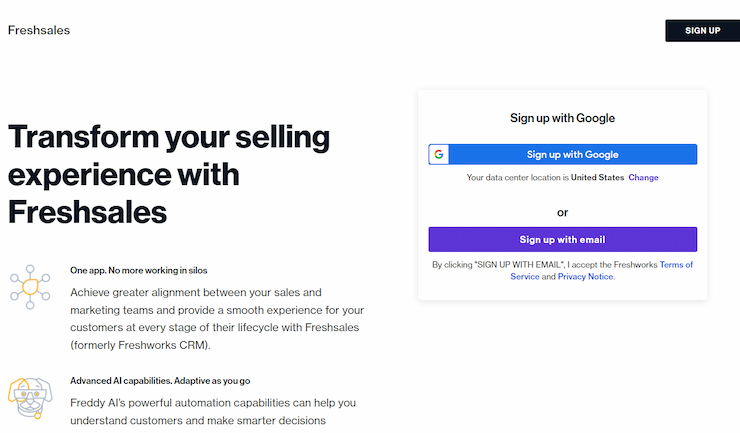Click the Freddy AI dog mascot icon

tap(30, 400)
